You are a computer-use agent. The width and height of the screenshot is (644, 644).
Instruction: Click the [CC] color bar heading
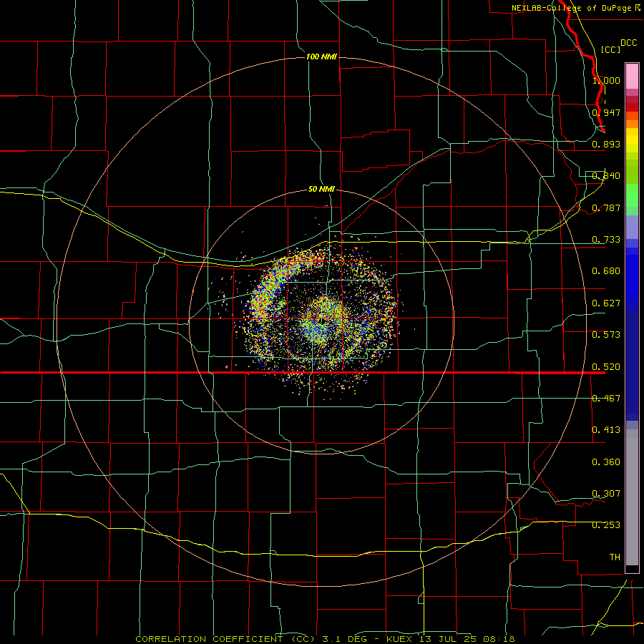click(x=610, y=49)
